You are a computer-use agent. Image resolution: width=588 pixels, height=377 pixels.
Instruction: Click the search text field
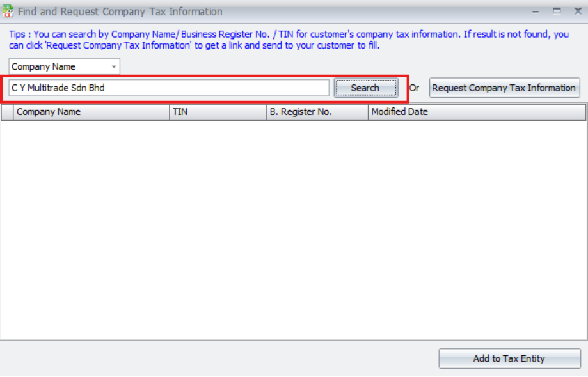tap(169, 88)
